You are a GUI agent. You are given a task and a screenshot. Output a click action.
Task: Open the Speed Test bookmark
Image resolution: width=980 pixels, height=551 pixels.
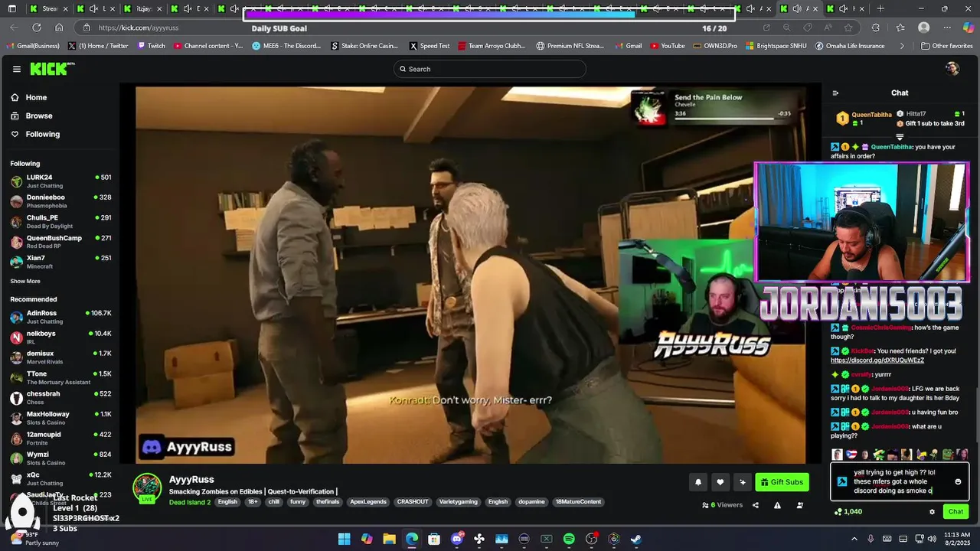430,46
